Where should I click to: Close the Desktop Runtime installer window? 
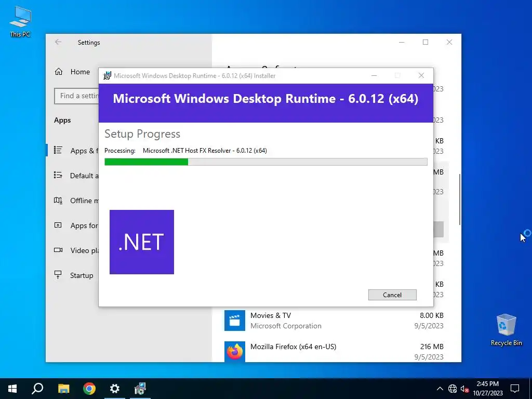(x=421, y=76)
